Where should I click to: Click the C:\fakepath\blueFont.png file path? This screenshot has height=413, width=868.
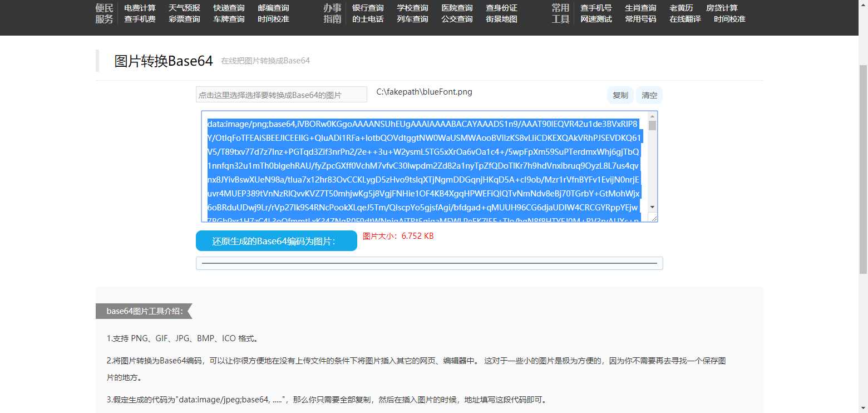[x=425, y=92]
